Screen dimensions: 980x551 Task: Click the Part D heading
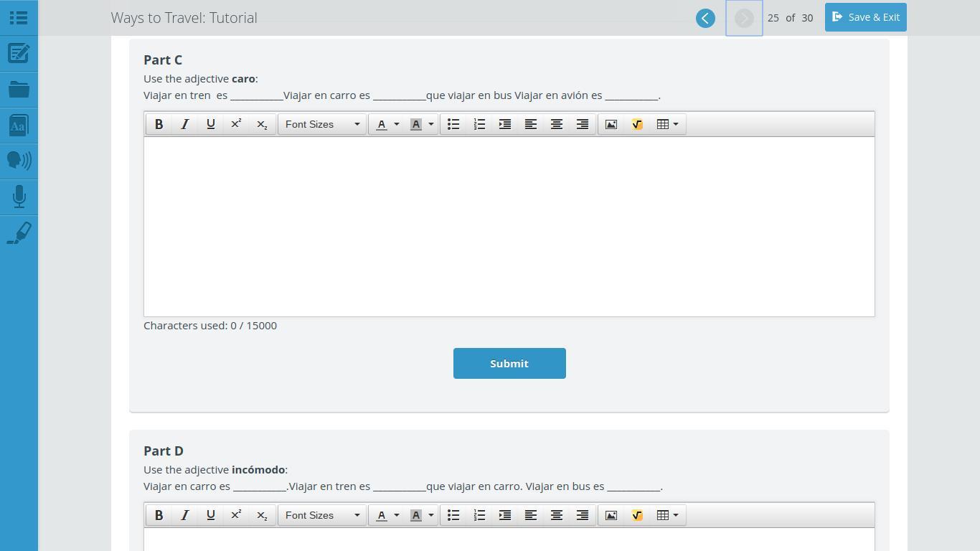(x=164, y=451)
